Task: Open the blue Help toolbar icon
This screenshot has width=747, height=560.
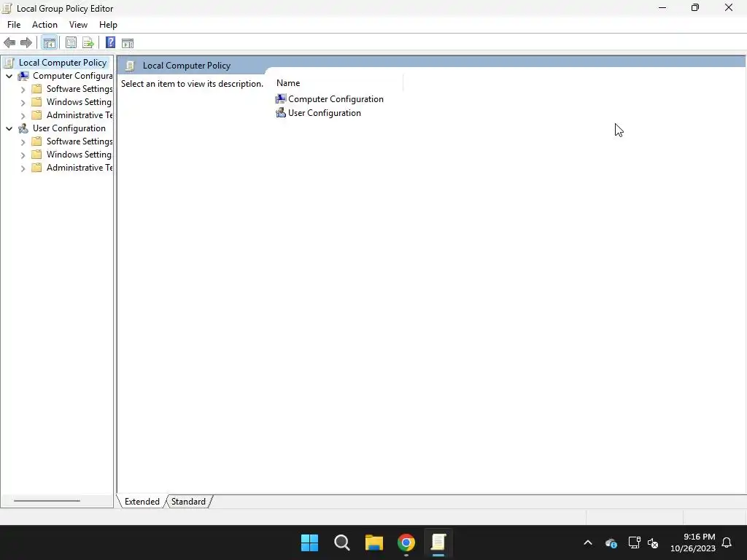Action: (111, 43)
